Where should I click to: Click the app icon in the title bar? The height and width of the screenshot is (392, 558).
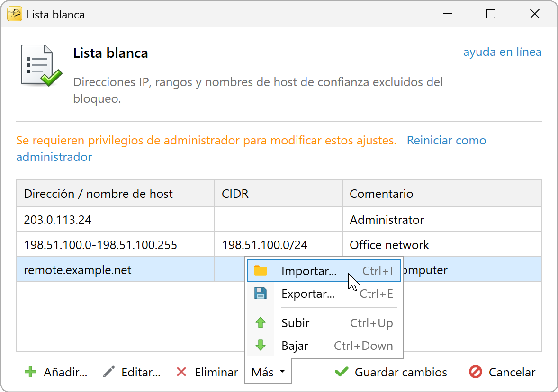pyautogui.click(x=15, y=14)
